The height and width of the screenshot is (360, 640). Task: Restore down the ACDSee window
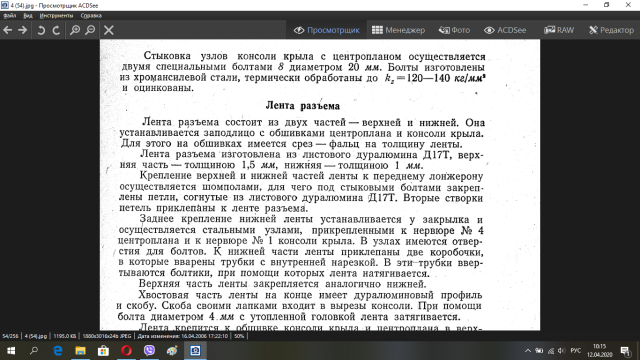pyautogui.click(x=607, y=5)
